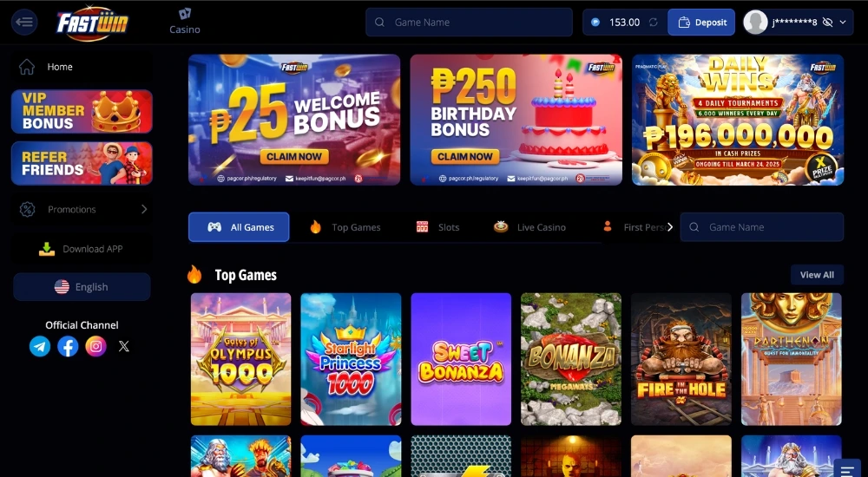Click the Deposit button

701,23
